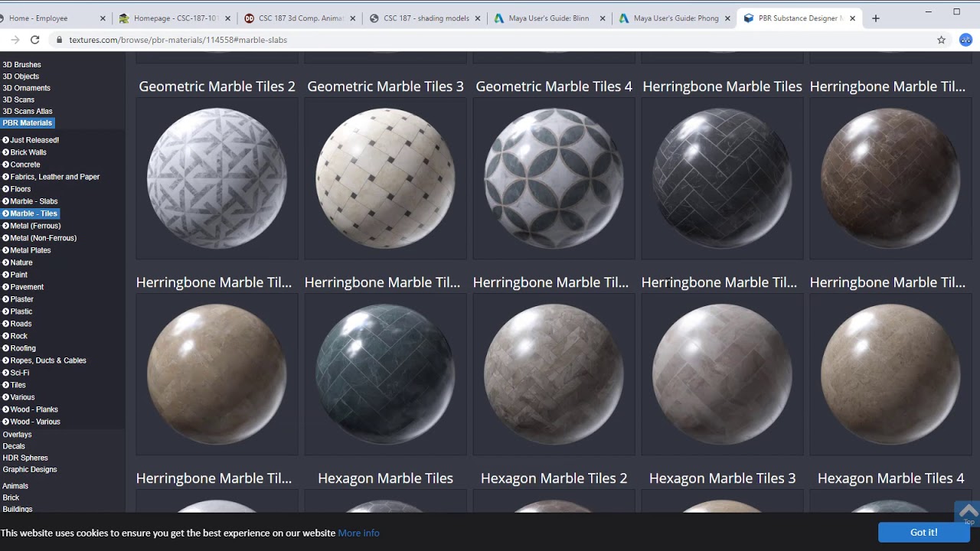
Task: Bookmark this page with the star icon
Action: [x=942, y=40]
